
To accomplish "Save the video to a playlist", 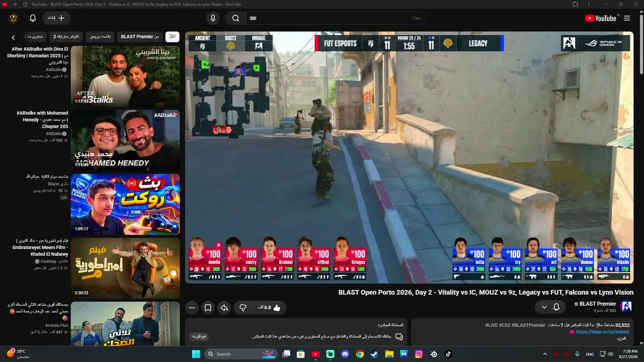I will [208, 308].
